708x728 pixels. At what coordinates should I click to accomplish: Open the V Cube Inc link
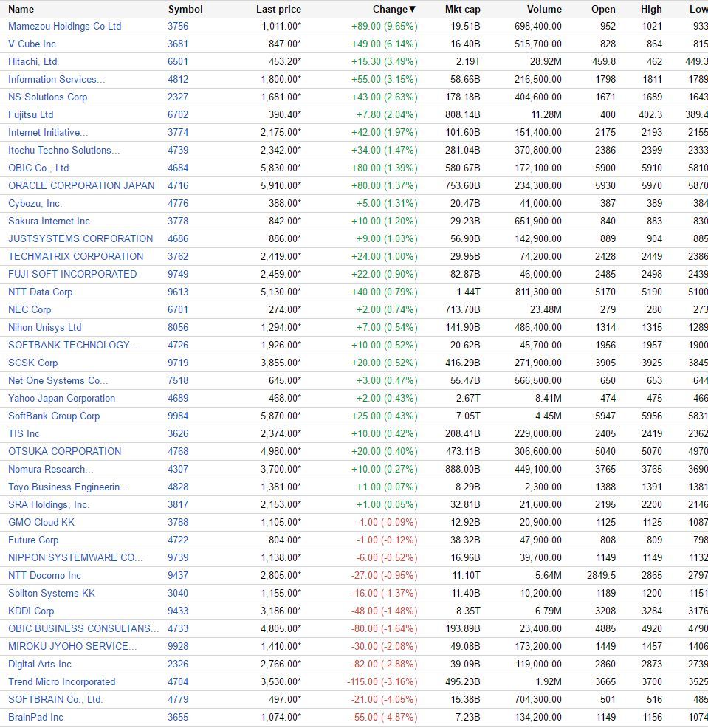click(32, 44)
